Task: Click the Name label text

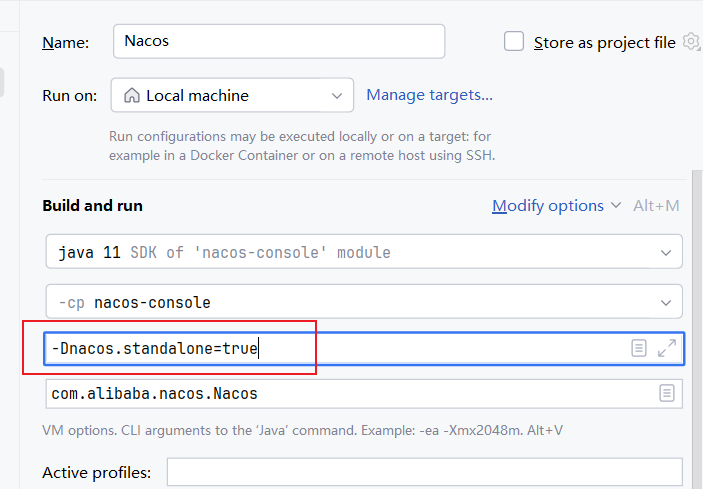Action: point(65,43)
